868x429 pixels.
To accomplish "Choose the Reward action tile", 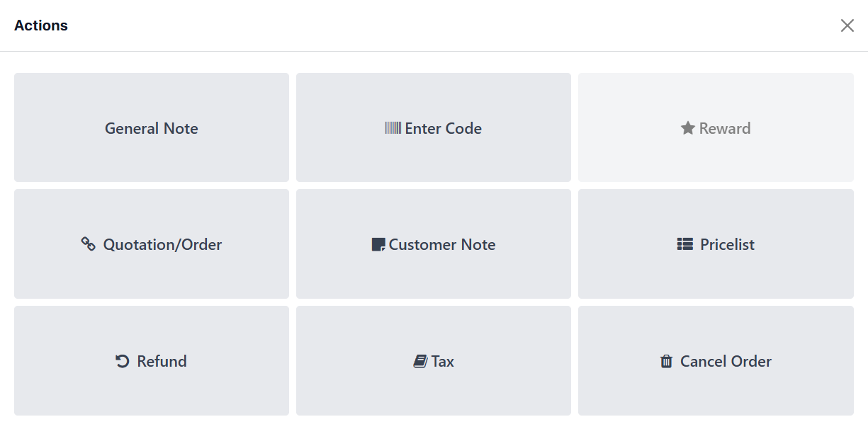I will [x=716, y=127].
